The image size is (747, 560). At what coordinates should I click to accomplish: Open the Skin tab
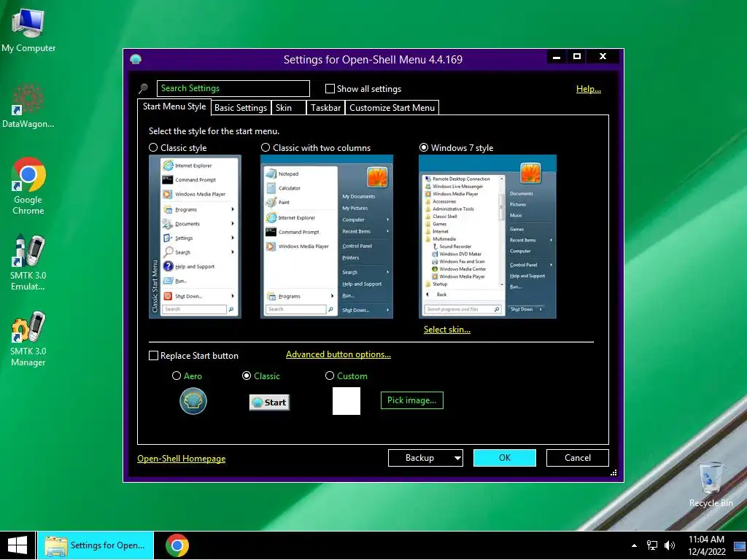click(289, 108)
